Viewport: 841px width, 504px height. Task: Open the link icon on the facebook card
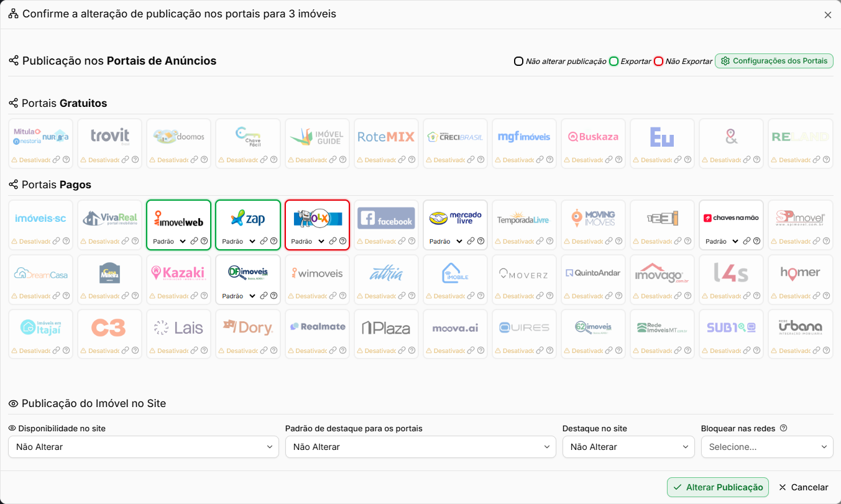click(x=402, y=241)
